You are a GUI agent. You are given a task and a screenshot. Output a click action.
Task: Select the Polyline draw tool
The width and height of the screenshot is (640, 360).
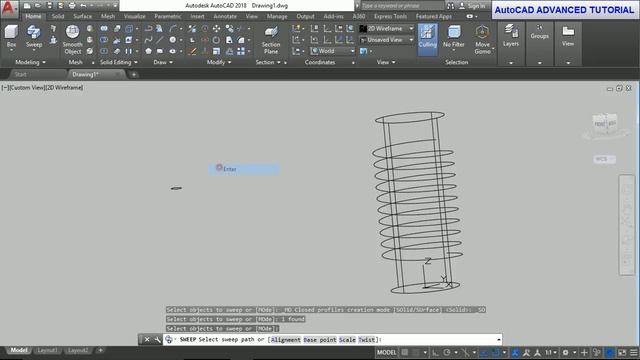tap(148, 28)
